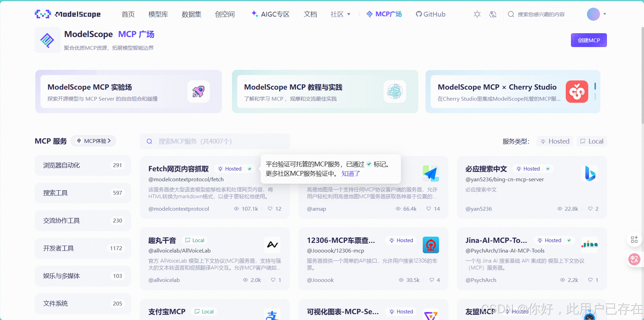Open the 12306-MCP车票查 service title
This screenshot has width=644, height=320.
341,240
